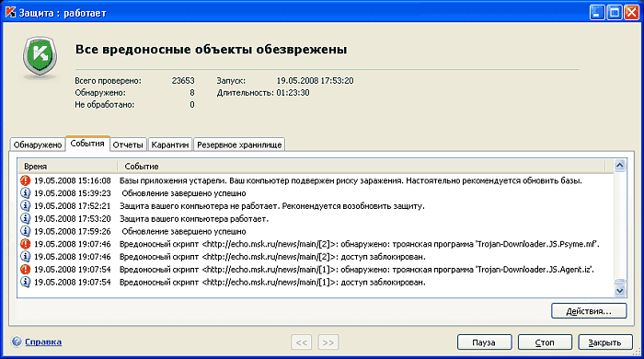The height and width of the screenshot is (359, 644).
Task: Select the 'Базы приложения устарели' event text
Action: (351, 180)
